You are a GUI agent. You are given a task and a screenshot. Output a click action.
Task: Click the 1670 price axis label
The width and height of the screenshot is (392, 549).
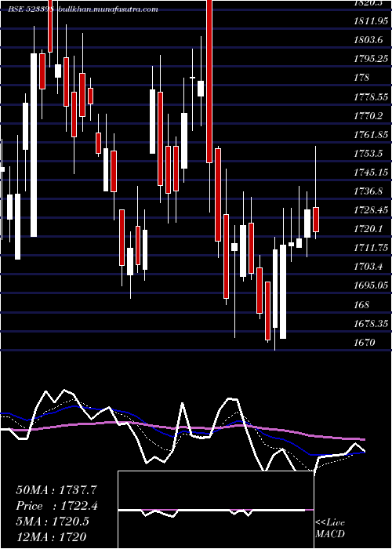(x=365, y=343)
